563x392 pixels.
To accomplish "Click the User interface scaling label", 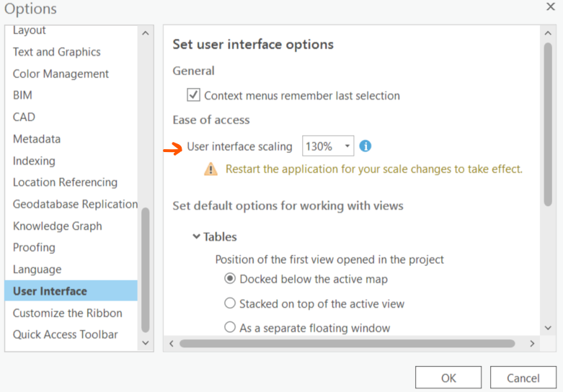I will point(239,146).
